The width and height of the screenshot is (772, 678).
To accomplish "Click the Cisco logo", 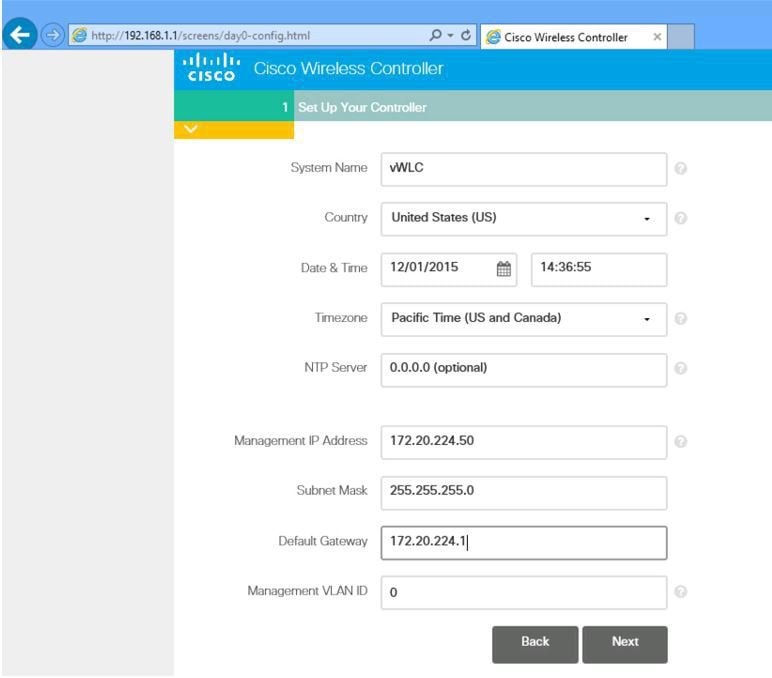I will tap(211, 67).
